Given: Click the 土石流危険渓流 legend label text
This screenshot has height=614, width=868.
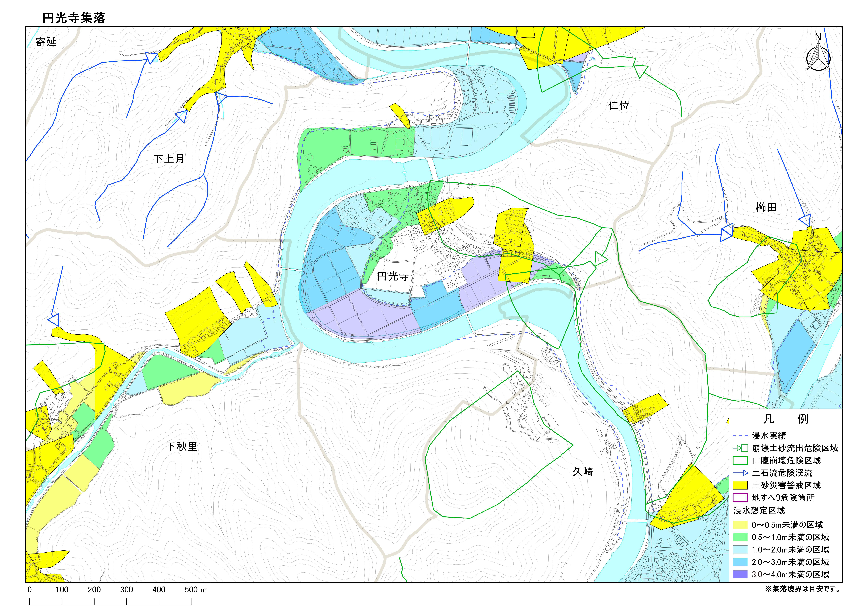Looking at the screenshot, I should (782, 473).
